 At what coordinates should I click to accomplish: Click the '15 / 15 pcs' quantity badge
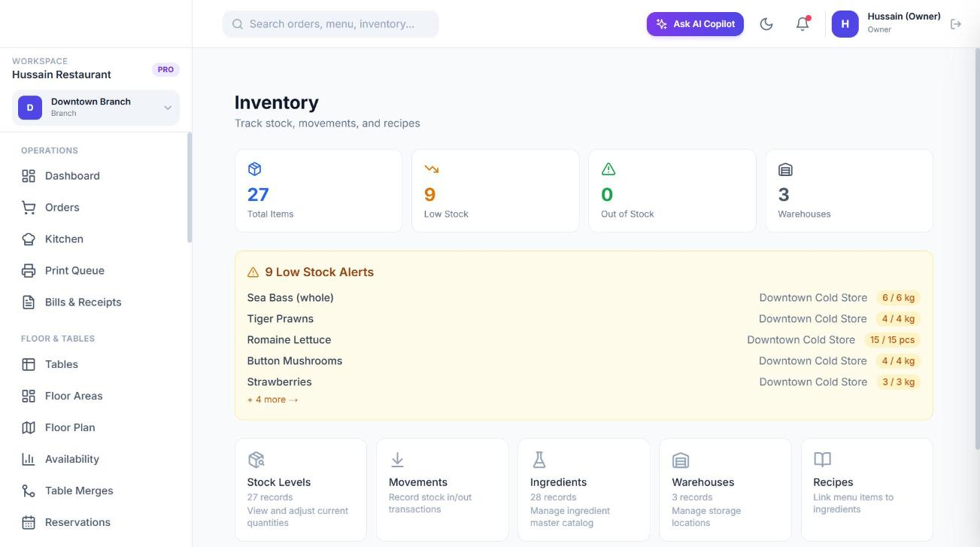click(892, 340)
